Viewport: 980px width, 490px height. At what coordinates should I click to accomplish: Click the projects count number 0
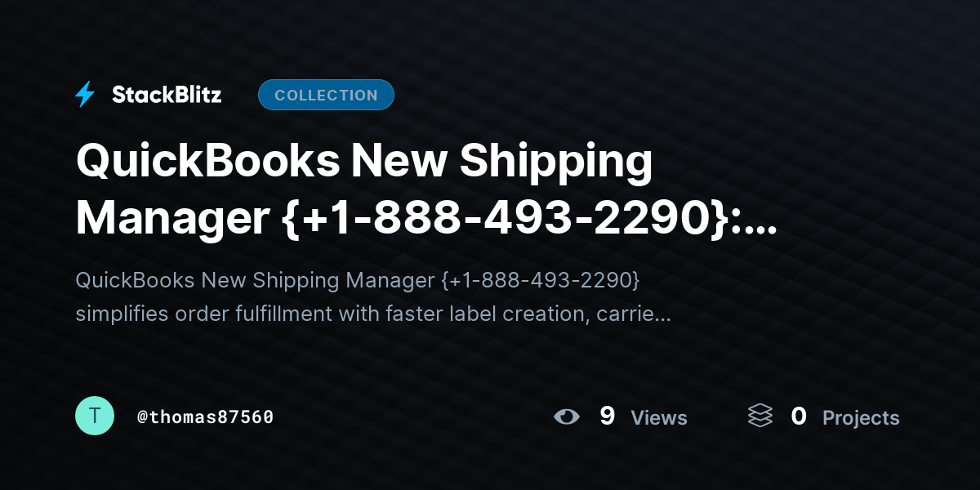tap(799, 416)
